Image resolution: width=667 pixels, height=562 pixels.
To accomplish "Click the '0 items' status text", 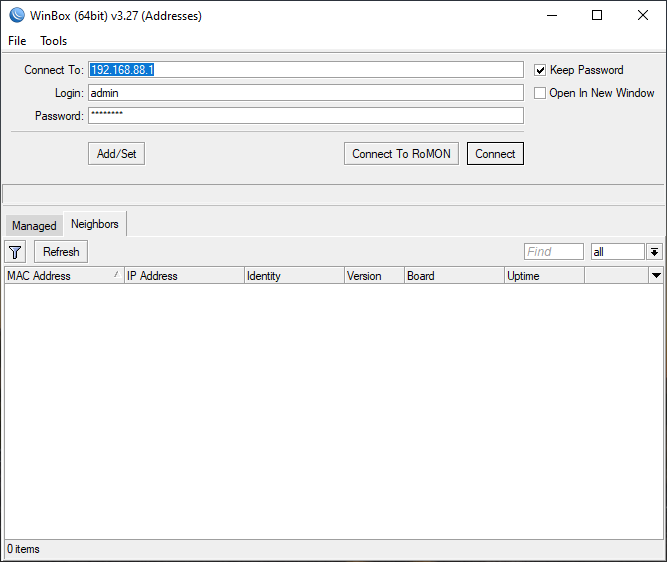I will pyautogui.click(x=23, y=549).
